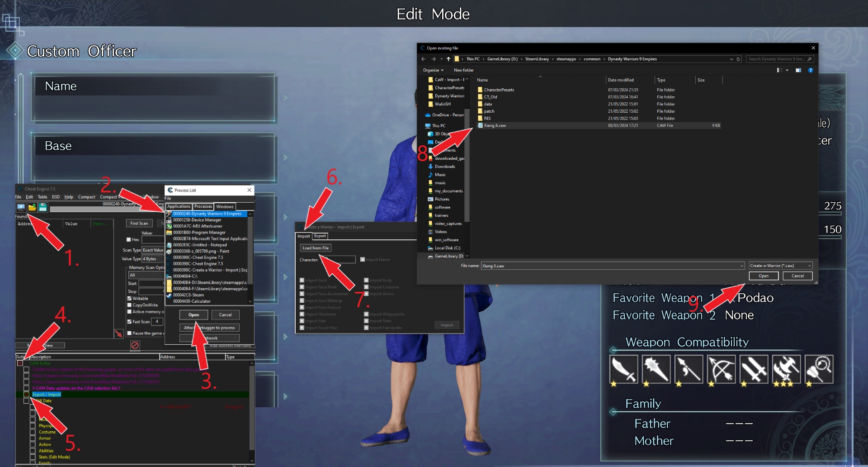
Task: Open the Edit menu in Cheat Engine
Action: 29,197
